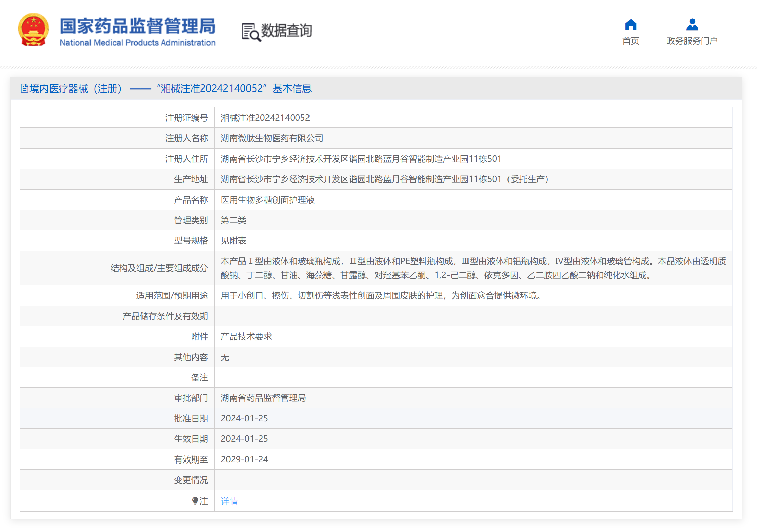Click the lightbulb icon beside 注

tap(195, 500)
